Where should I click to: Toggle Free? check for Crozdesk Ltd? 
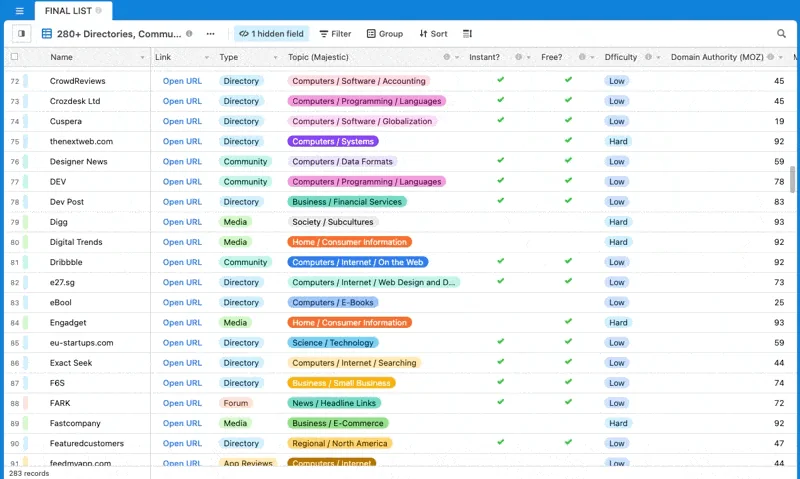pos(568,100)
